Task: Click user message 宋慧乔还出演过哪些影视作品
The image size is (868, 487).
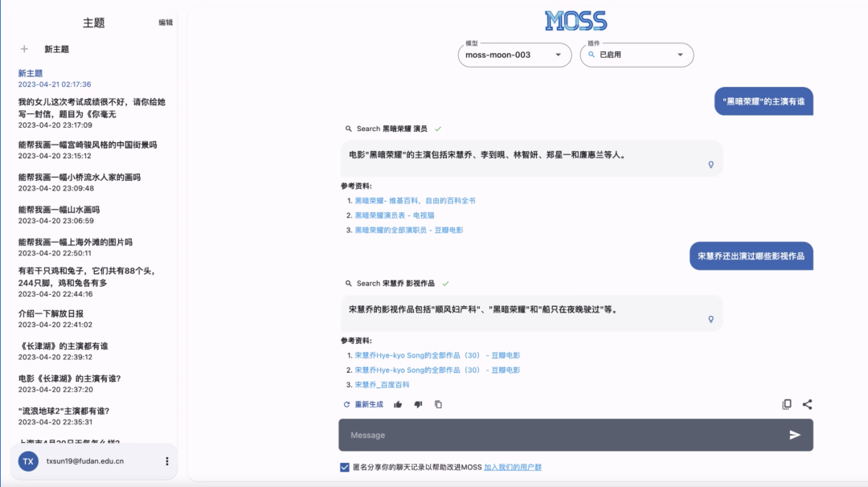Action: coord(751,256)
